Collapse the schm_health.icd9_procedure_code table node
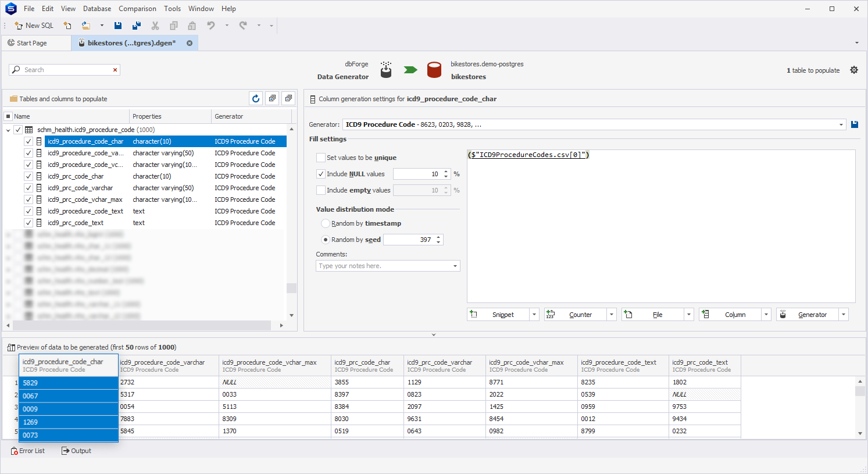This screenshot has height=474, width=868. [x=8, y=130]
